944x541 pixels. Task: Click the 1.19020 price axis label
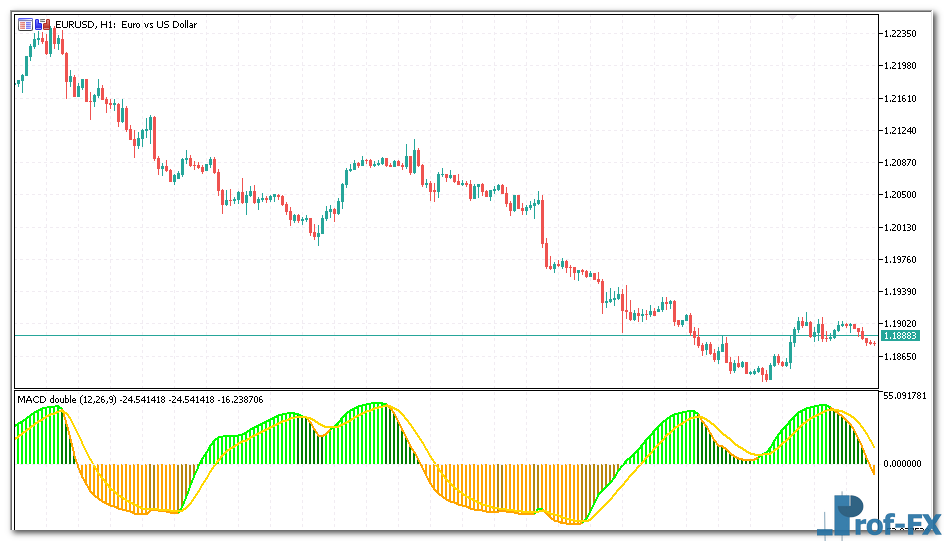901,324
